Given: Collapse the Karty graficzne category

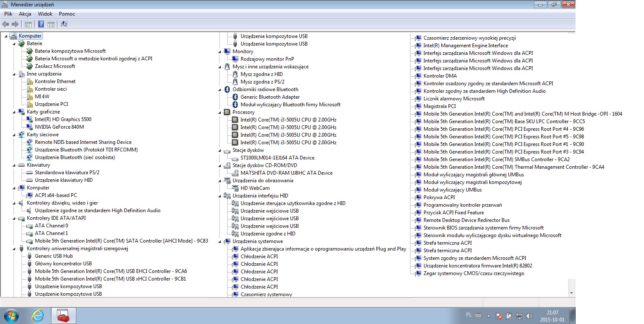Looking at the screenshot, I should pos(14,112).
